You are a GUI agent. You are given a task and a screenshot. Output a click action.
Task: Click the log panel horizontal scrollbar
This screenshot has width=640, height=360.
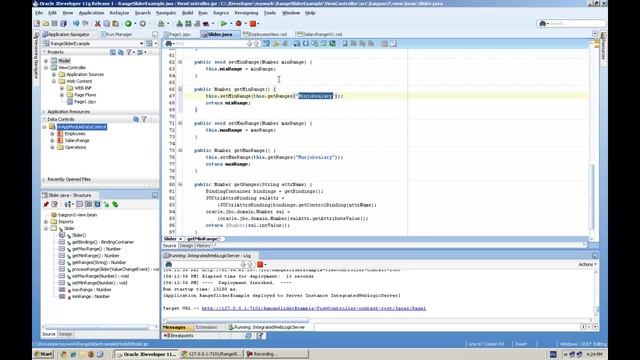point(238,320)
